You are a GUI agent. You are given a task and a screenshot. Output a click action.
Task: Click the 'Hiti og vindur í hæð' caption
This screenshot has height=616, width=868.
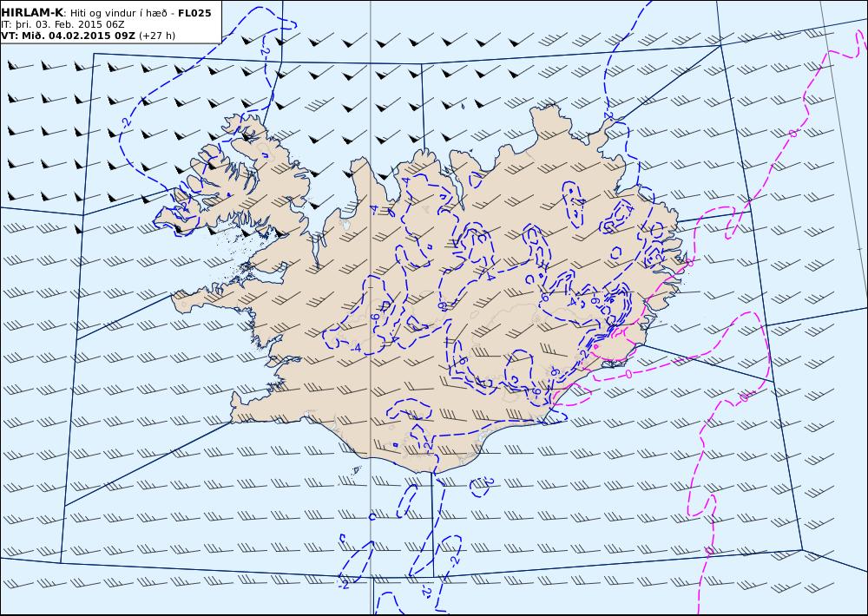pos(118,13)
